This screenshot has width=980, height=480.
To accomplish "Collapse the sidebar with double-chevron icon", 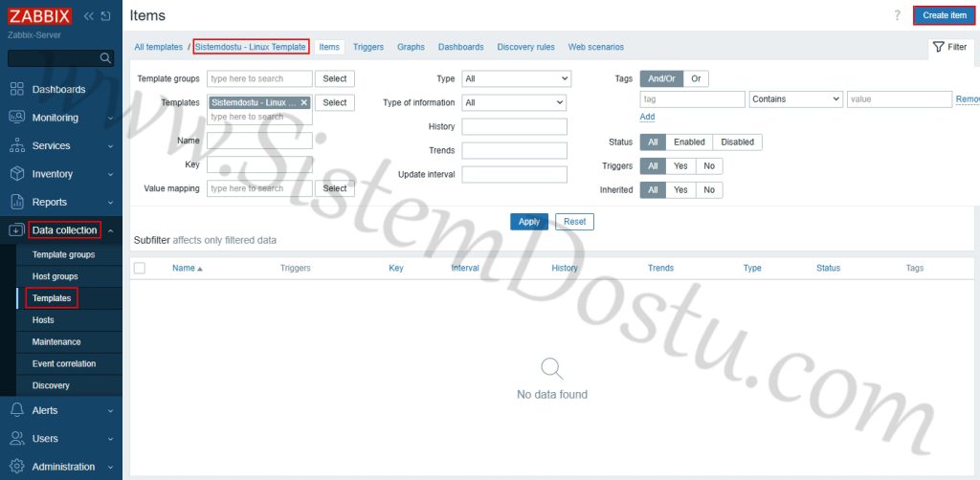I will click(88, 16).
